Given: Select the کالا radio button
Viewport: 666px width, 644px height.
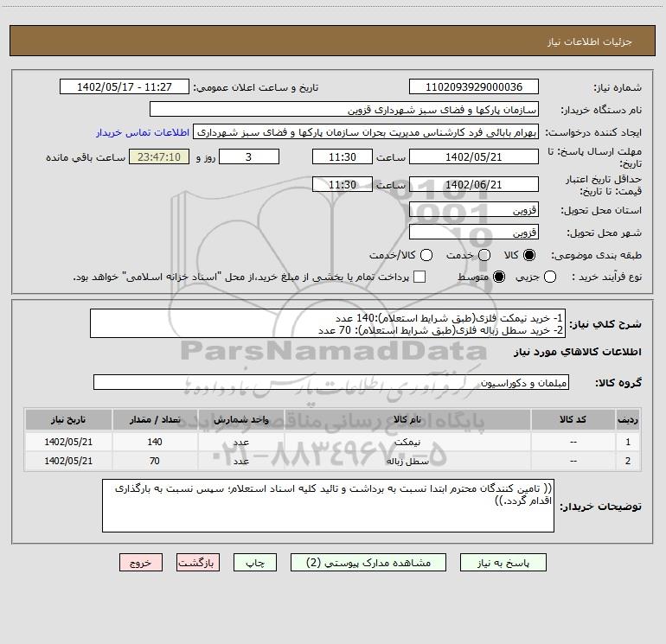Looking at the screenshot, I should coord(529,255).
